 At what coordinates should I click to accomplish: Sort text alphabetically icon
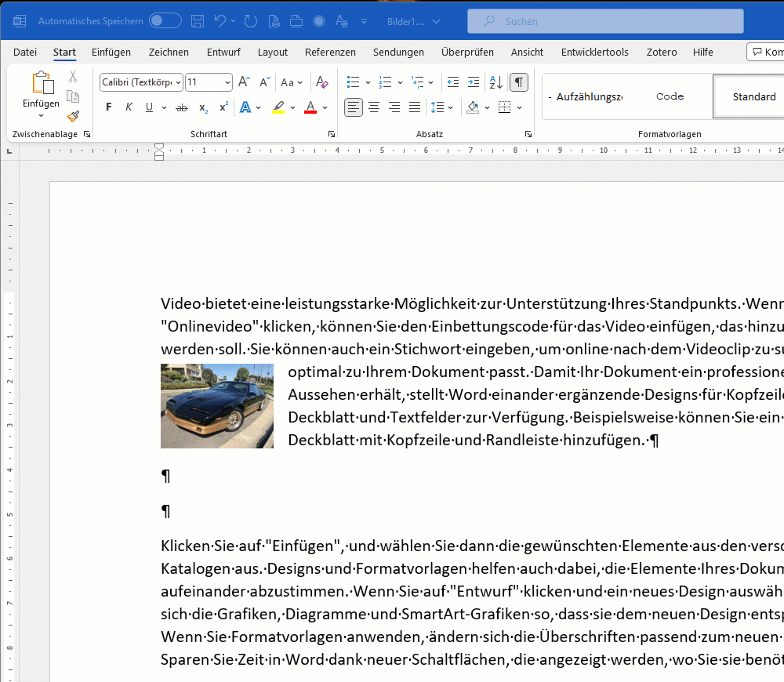click(x=495, y=82)
